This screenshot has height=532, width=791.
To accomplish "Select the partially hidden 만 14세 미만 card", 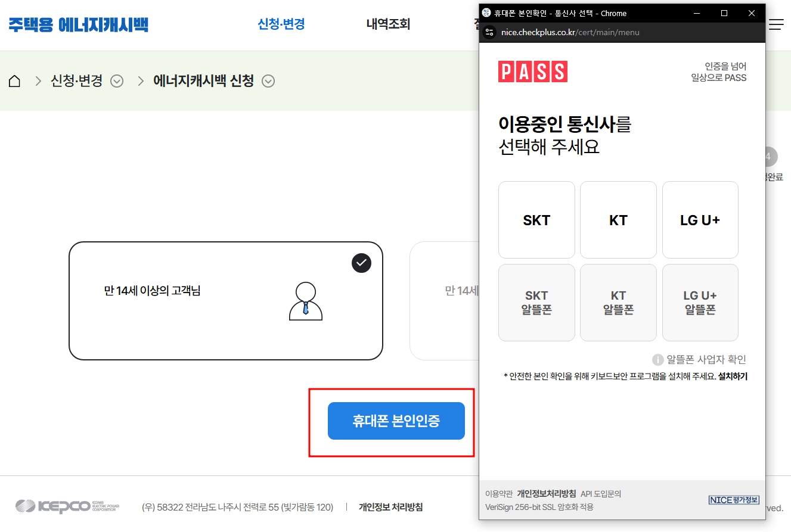I will tap(445, 301).
